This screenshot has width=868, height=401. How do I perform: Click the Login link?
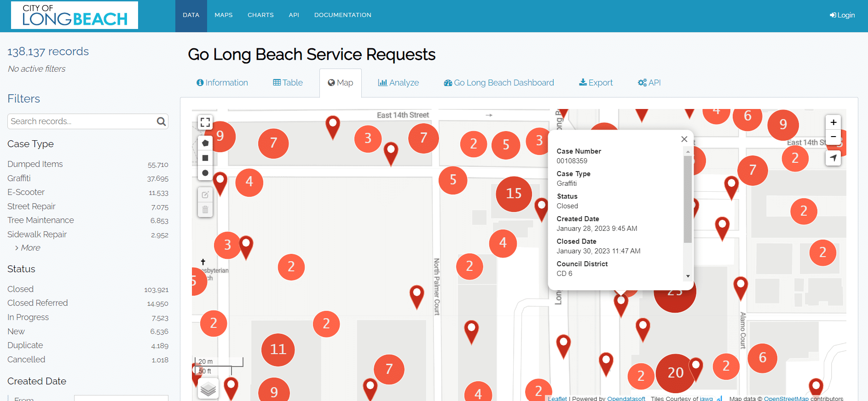842,15
